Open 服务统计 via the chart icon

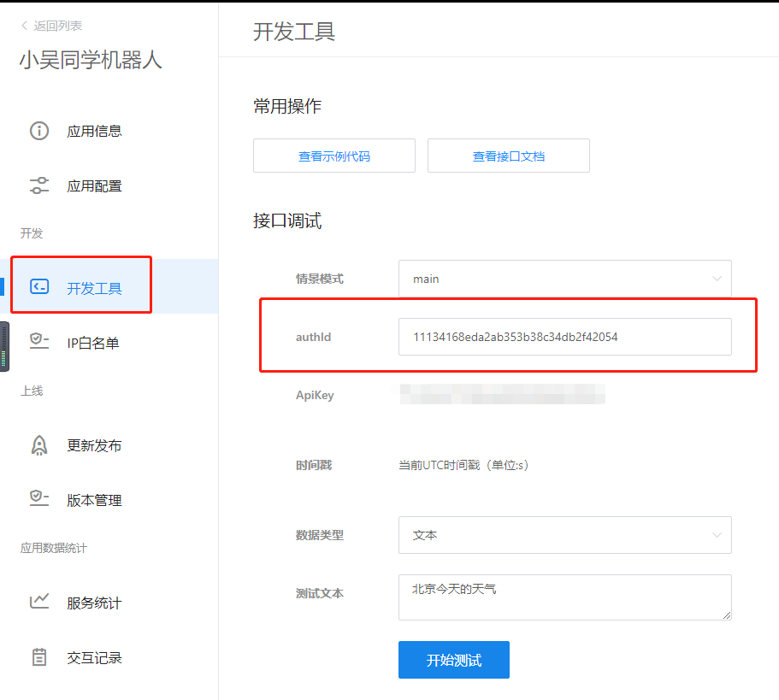[38, 602]
